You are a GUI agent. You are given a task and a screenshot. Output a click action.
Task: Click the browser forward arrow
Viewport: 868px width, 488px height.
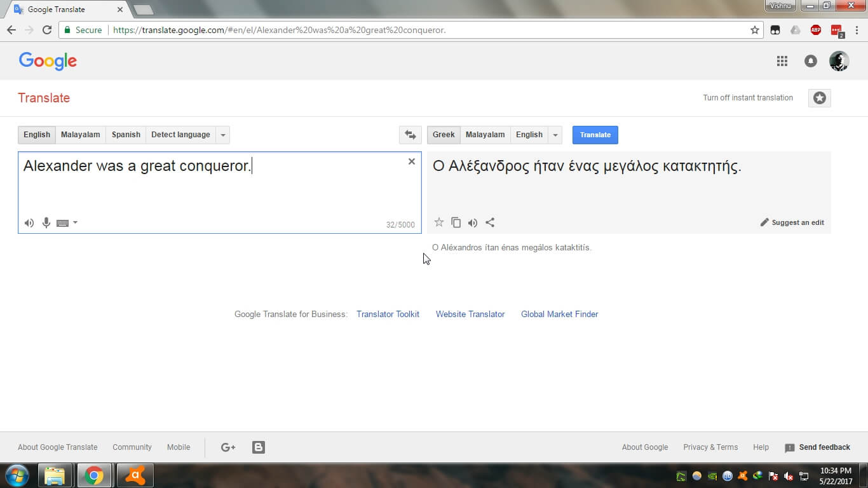29,30
